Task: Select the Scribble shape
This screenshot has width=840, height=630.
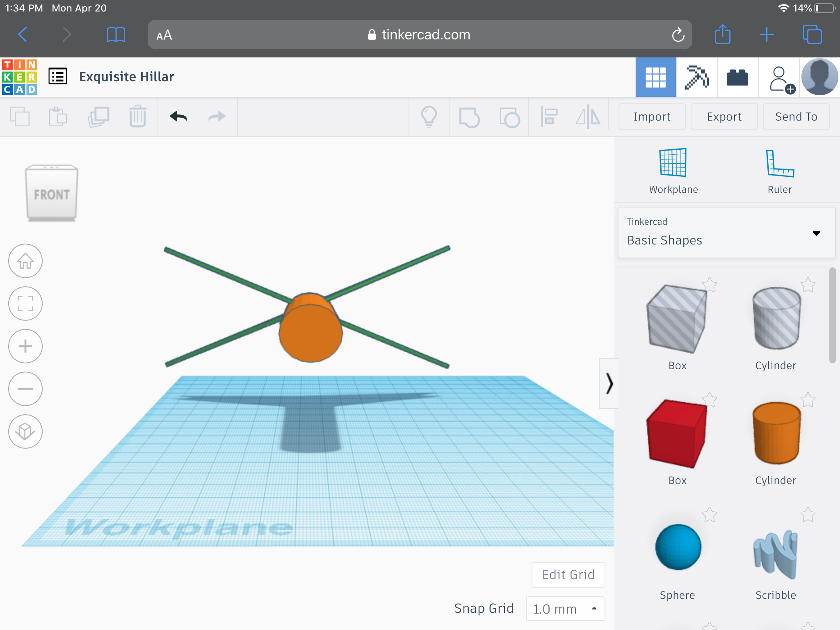Action: coord(775,554)
